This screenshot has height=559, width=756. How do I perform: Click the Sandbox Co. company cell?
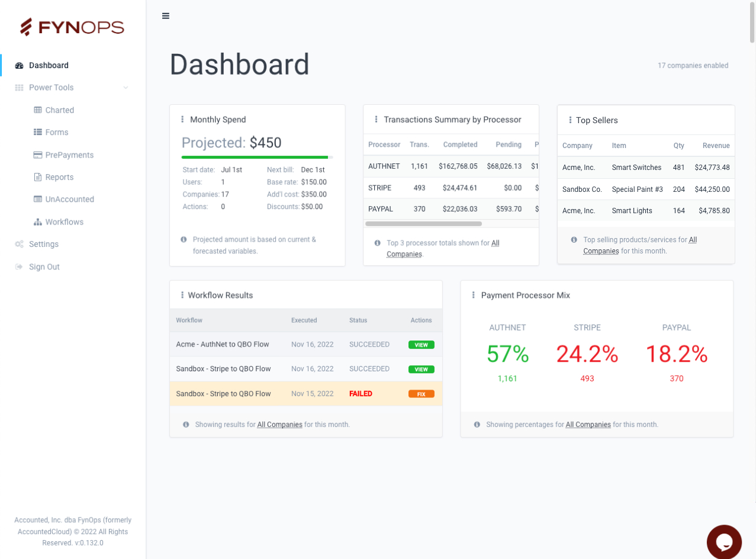coord(582,189)
